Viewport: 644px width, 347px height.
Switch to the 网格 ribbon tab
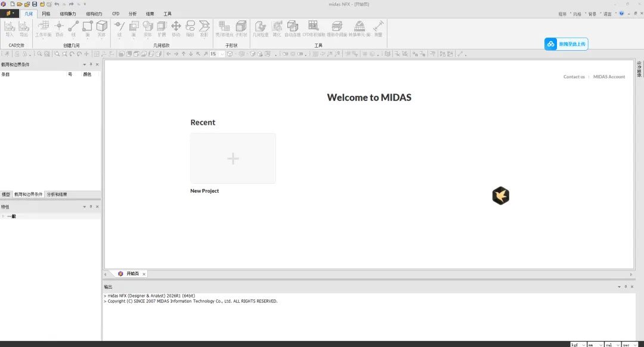46,14
